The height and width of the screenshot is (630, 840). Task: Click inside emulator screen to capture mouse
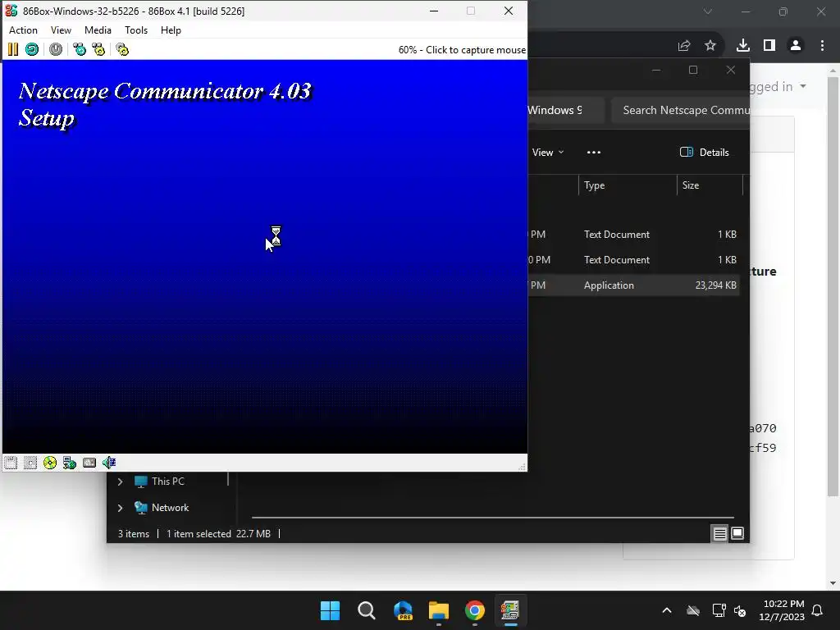(x=265, y=257)
